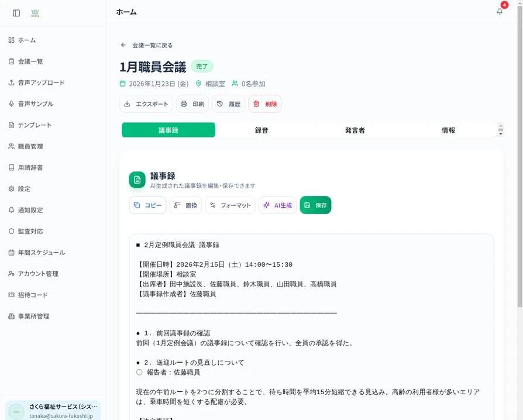Click the 完了 status badge
Image resolution: width=523 pixels, height=420 pixels.
[x=202, y=66]
